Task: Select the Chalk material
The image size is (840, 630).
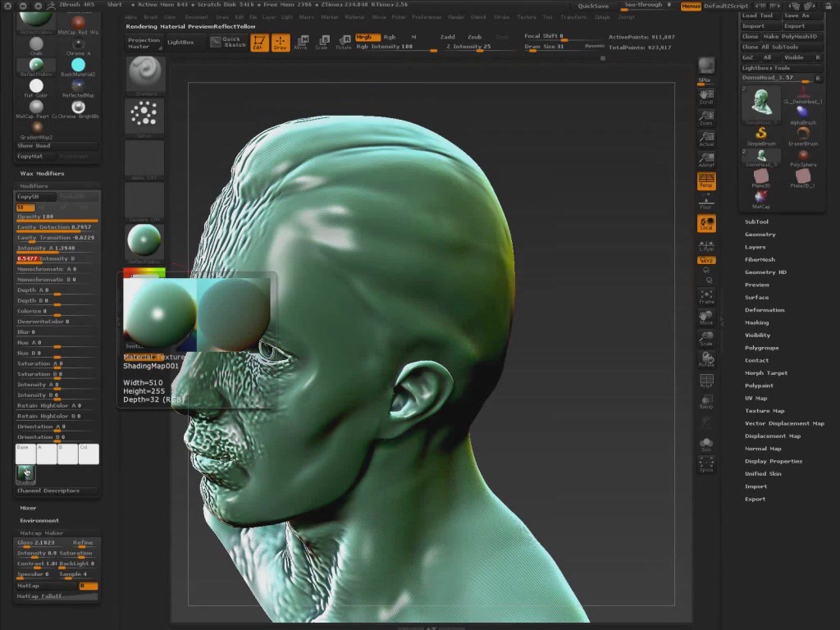Action: 36,46
